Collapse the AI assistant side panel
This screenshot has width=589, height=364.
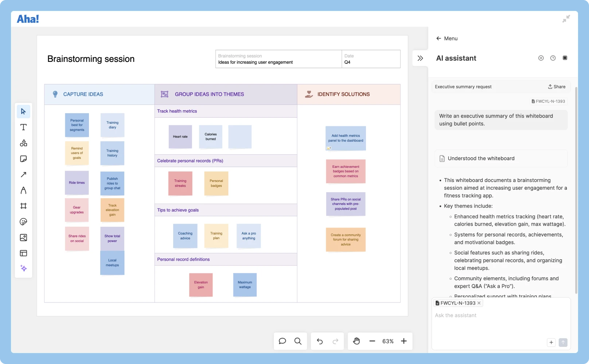click(x=420, y=58)
